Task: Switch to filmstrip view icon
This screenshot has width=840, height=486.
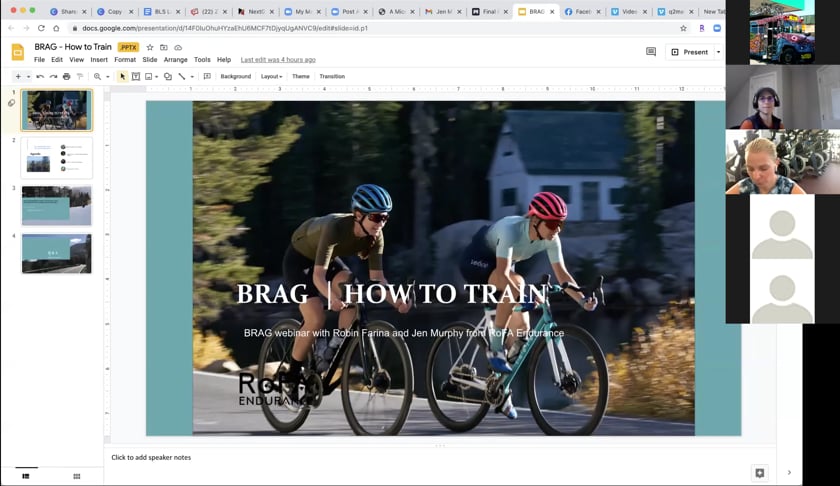Action: click(x=26, y=476)
